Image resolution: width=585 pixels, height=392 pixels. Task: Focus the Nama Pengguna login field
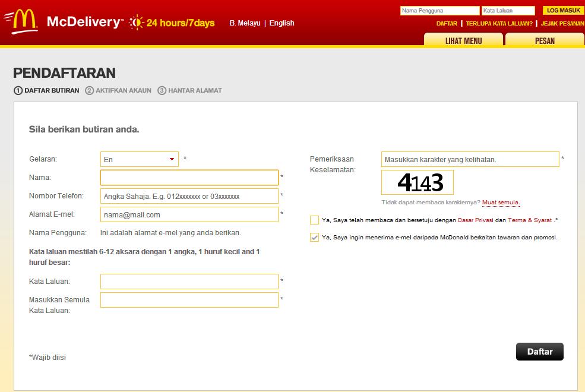click(x=439, y=11)
